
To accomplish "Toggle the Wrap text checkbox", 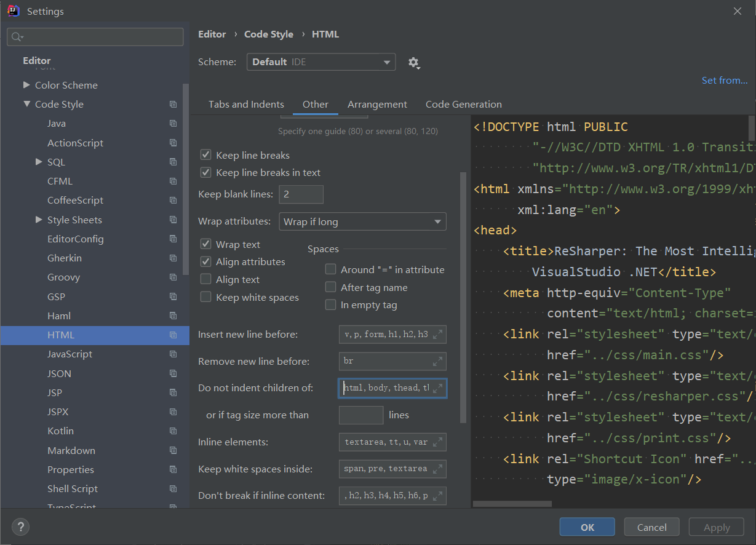I will [206, 244].
